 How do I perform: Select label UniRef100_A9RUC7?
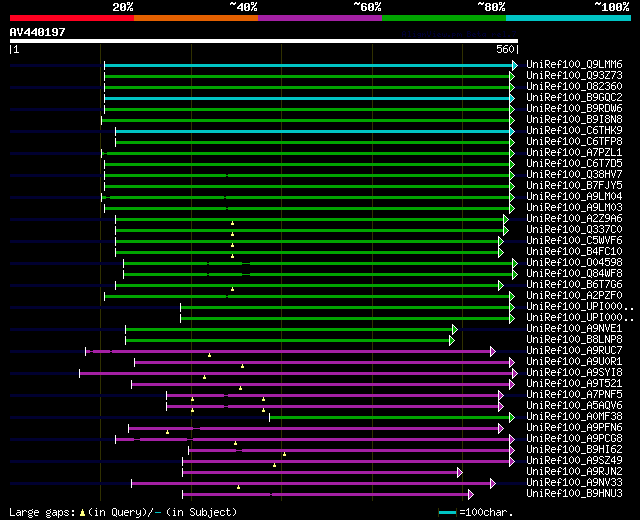pyautogui.click(x=574, y=351)
